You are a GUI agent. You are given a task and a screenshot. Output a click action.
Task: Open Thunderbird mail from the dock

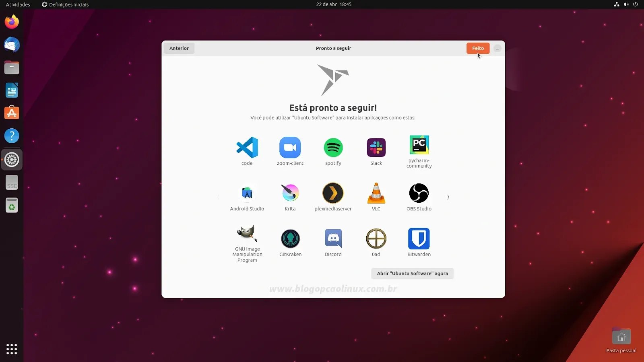(x=12, y=45)
